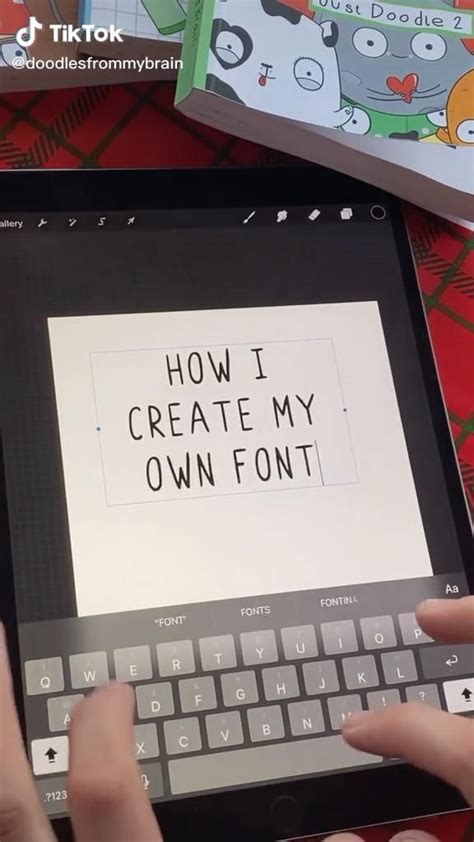Select the Brush tool

(250, 217)
